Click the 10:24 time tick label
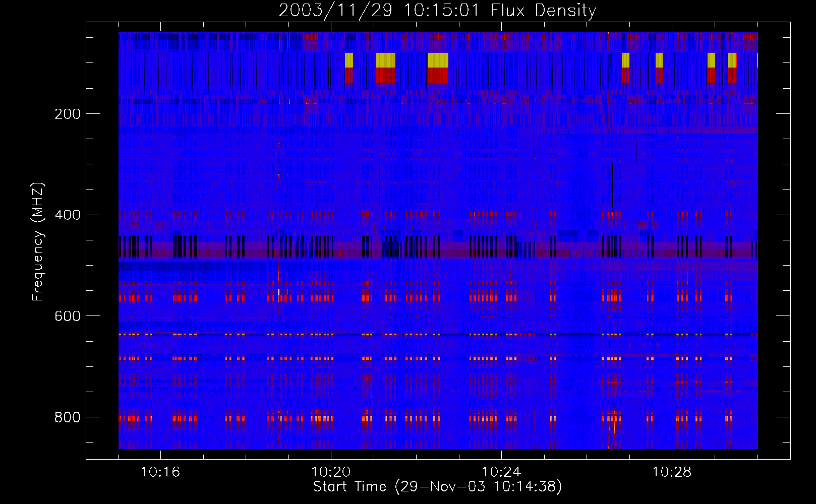This screenshot has width=816, height=504. tap(501, 472)
